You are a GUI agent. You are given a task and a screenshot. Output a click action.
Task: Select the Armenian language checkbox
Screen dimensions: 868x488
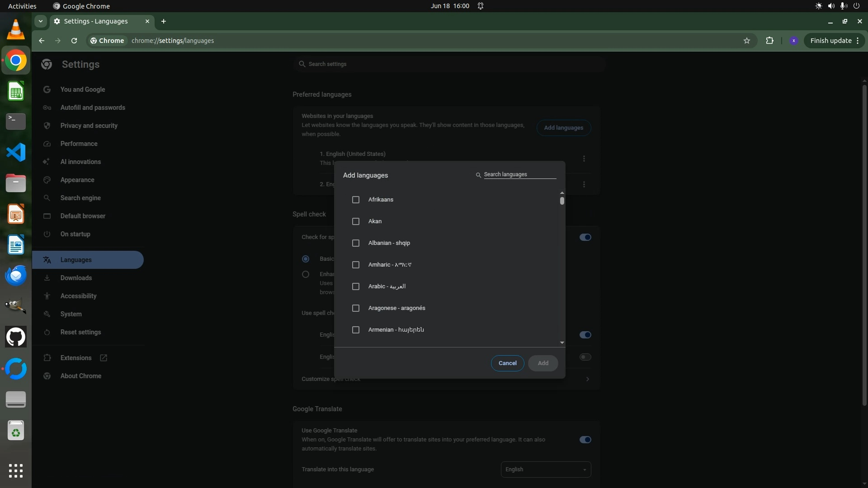click(x=356, y=330)
